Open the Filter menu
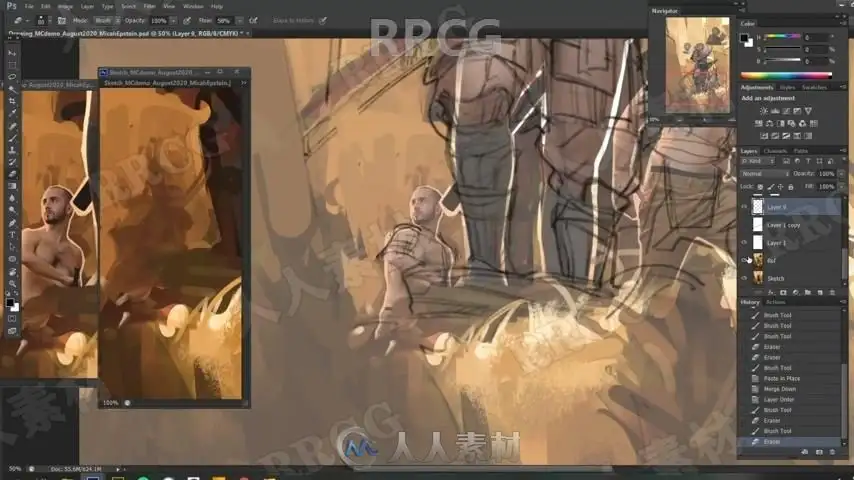Screen dimensions: 854x480 pos(149,7)
